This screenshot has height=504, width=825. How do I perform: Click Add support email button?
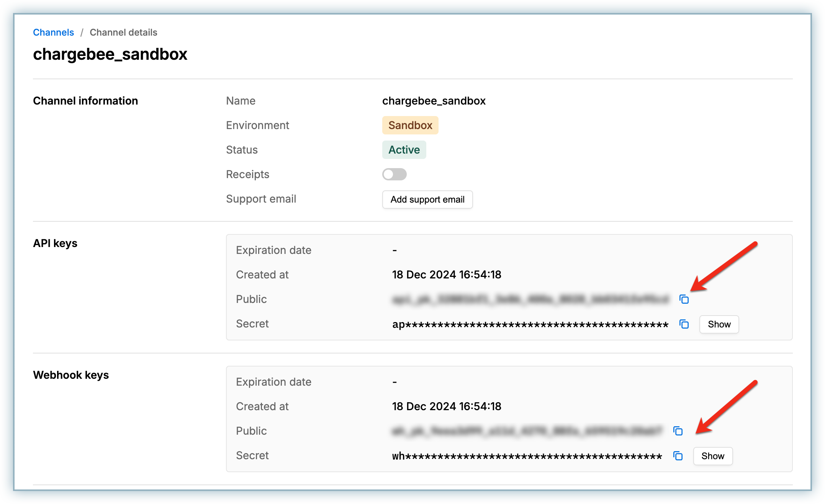pyautogui.click(x=427, y=200)
